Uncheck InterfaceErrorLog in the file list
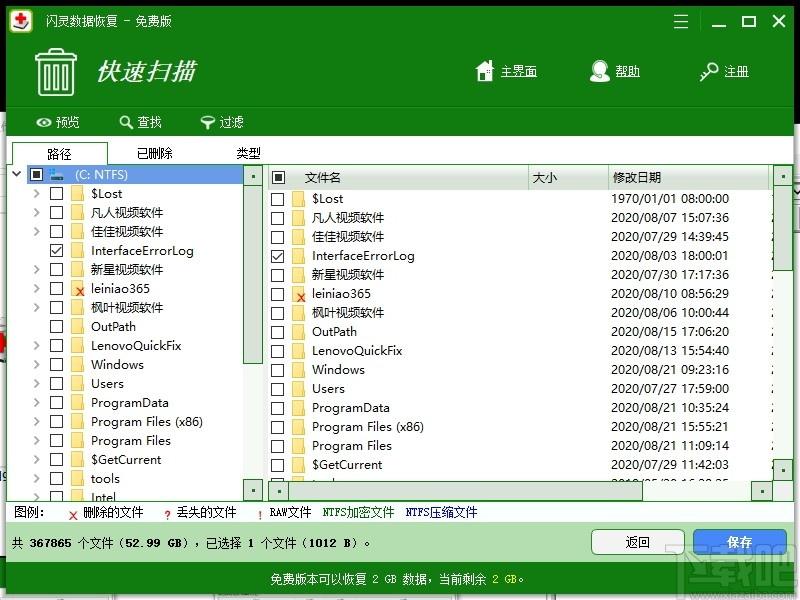Image resolution: width=800 pixels, height=600 pixels. [x=278, y=256]
